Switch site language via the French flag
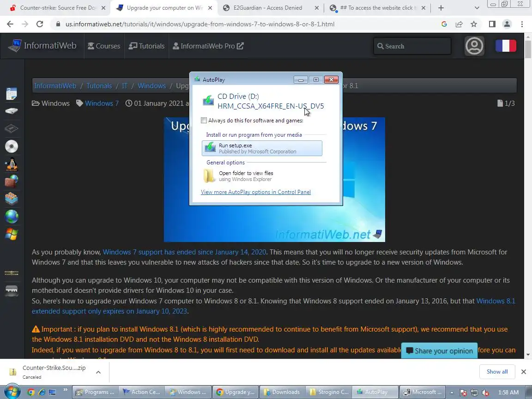This screenshot has height=399, width=532. pyautogui.click(x=506, y=46)
